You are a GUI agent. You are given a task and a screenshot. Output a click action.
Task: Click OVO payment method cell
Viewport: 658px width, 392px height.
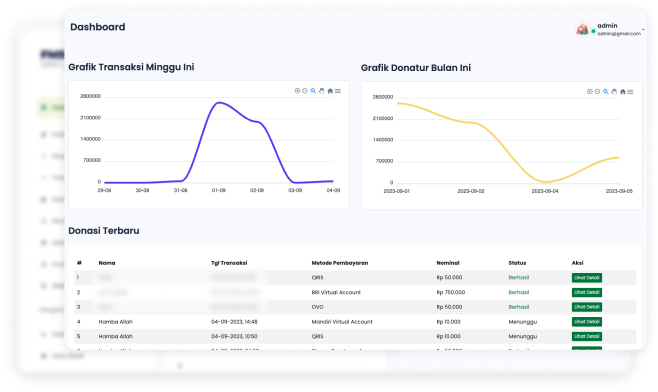click(317, 307)
